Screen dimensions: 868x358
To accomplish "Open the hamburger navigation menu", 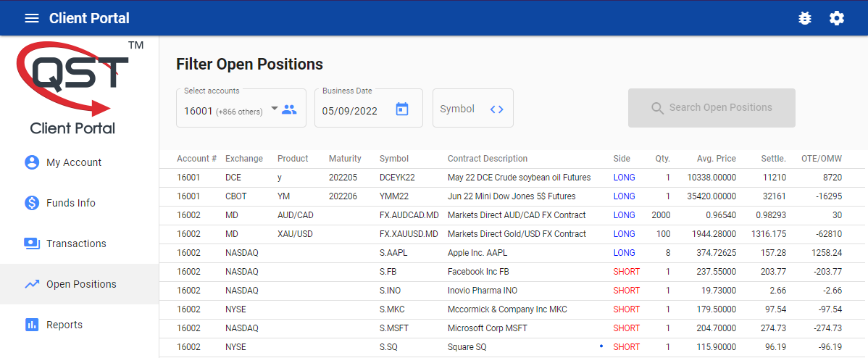I will 32,18.
